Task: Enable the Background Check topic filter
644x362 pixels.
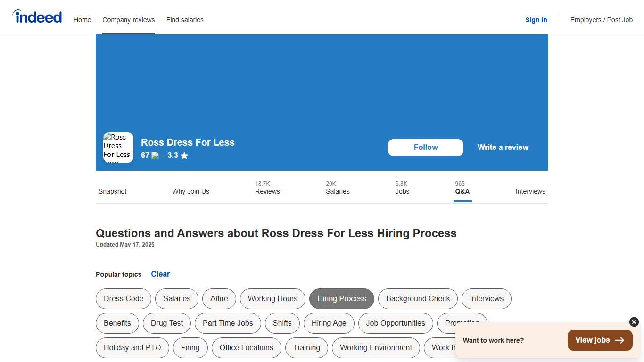Action: pos(417,298)
